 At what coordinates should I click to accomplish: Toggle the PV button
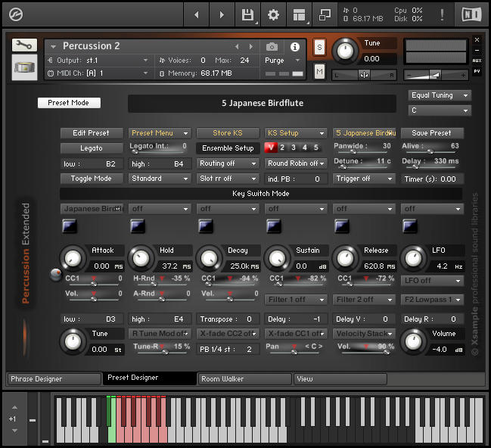pos(477,71)
